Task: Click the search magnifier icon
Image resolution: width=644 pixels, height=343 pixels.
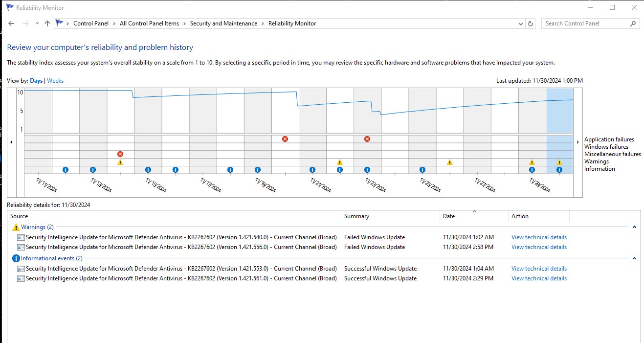Action: [633, 23]
